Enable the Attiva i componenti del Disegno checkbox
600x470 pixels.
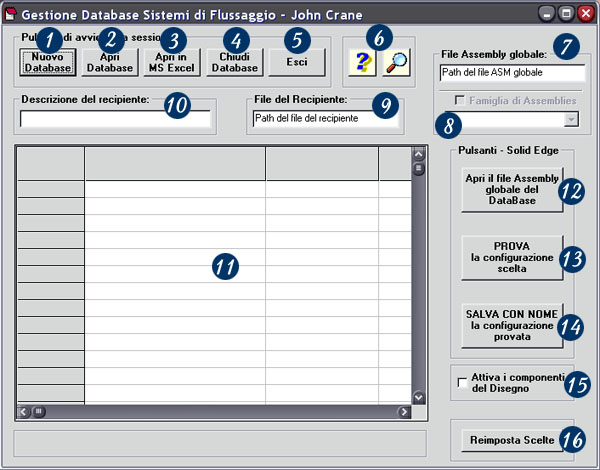click(x=462, y=382)
